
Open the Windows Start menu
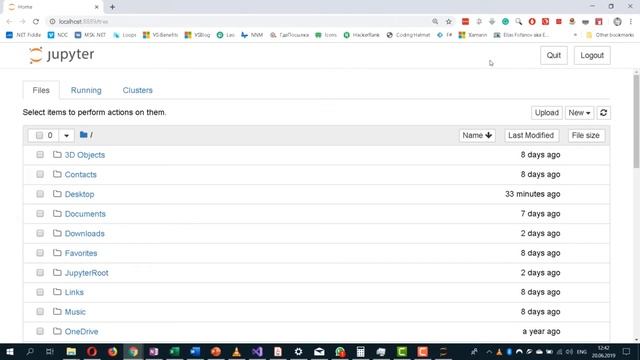pos(9,351)
